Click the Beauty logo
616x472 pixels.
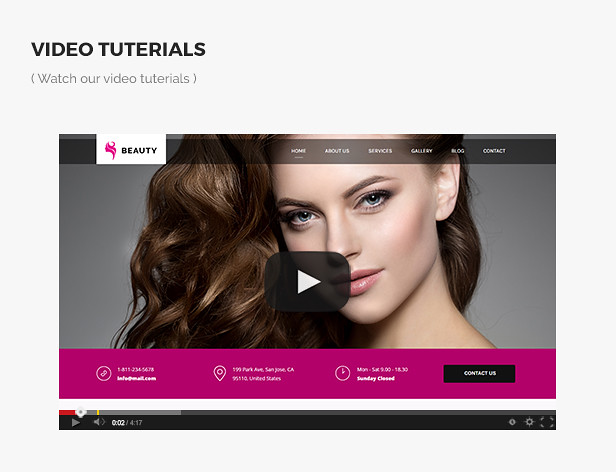click(x=131, y=151)
